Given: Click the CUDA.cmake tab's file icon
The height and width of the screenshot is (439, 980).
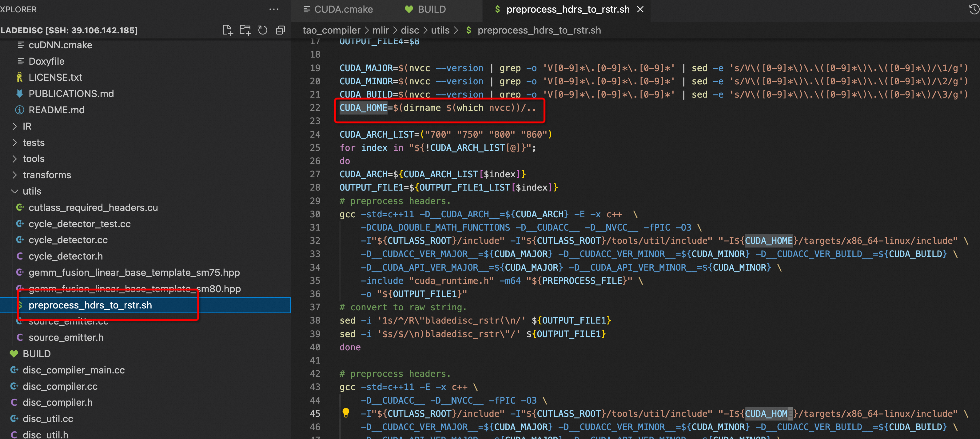Looking at the screenshot, I should (x=306, y=9).
